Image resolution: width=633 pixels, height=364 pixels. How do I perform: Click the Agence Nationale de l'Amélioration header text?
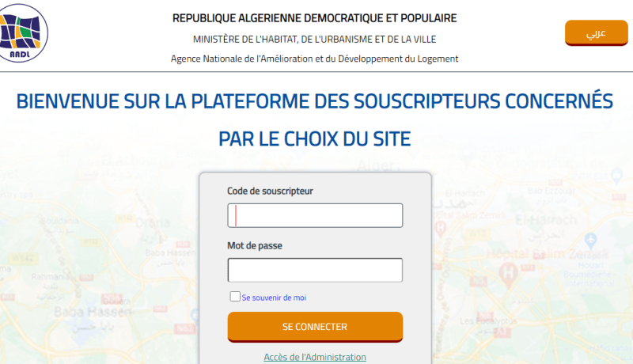tap(314, 59)
